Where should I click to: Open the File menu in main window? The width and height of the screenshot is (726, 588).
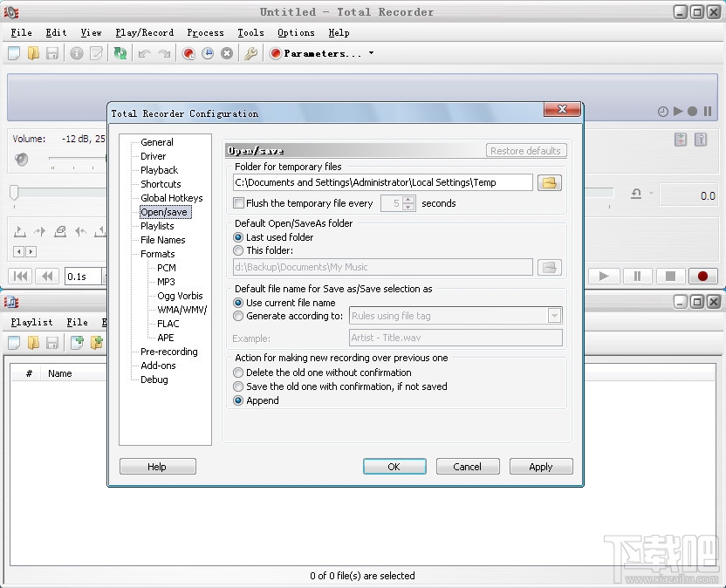pyautogui.click(x=21, y=32)
